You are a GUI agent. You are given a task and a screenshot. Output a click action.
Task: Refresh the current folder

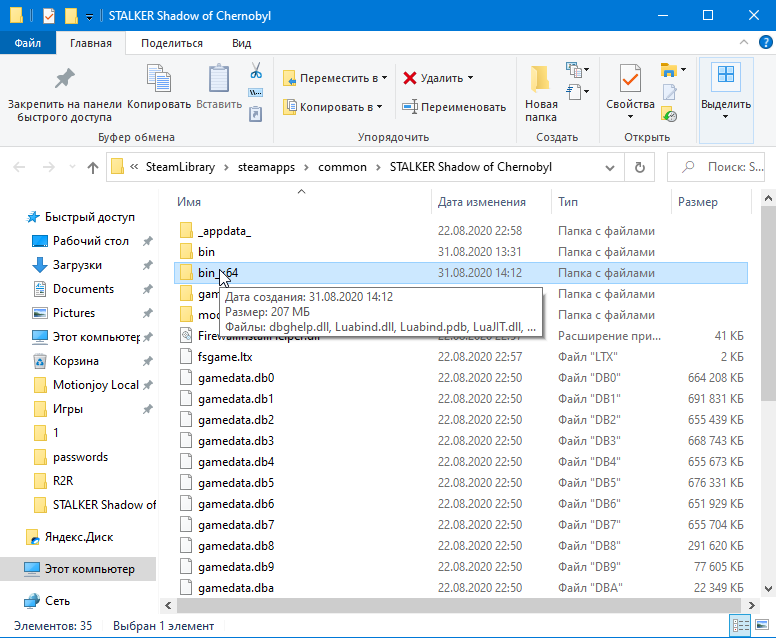[x=639, y=167]
